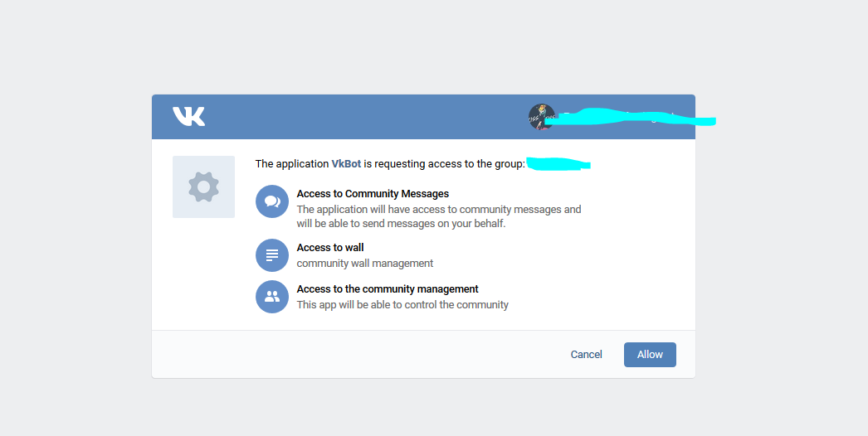Click the Community Messages chat bubble icon
The width and height of the screenshot is (868, 436).
(272, 201)
